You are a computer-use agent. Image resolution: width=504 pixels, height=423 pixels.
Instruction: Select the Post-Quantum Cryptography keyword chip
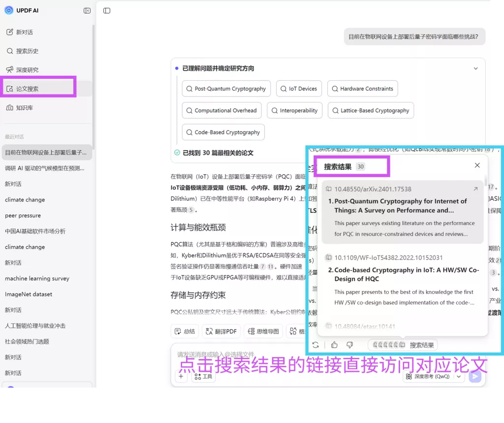226,89
